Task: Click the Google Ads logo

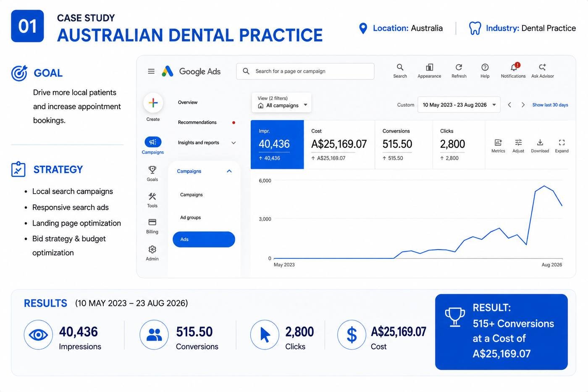Action: [x=191, y=71]
